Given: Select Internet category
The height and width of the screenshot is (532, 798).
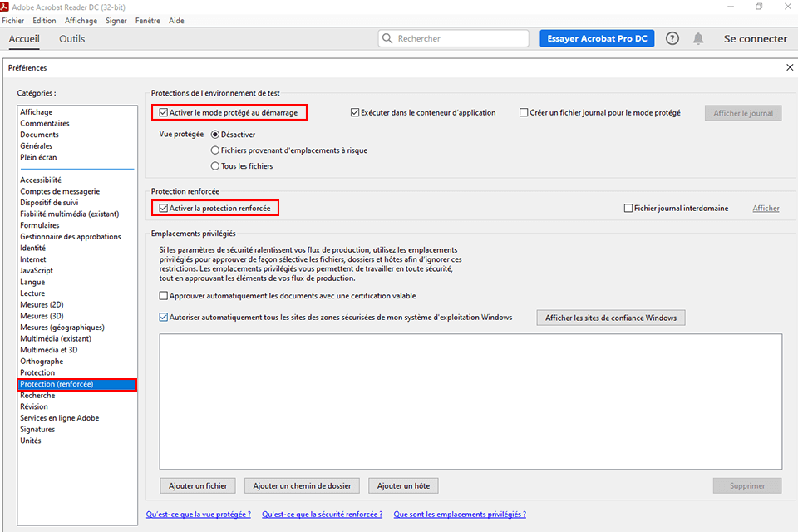Looking at the screenshot, I should pos(33,259).
